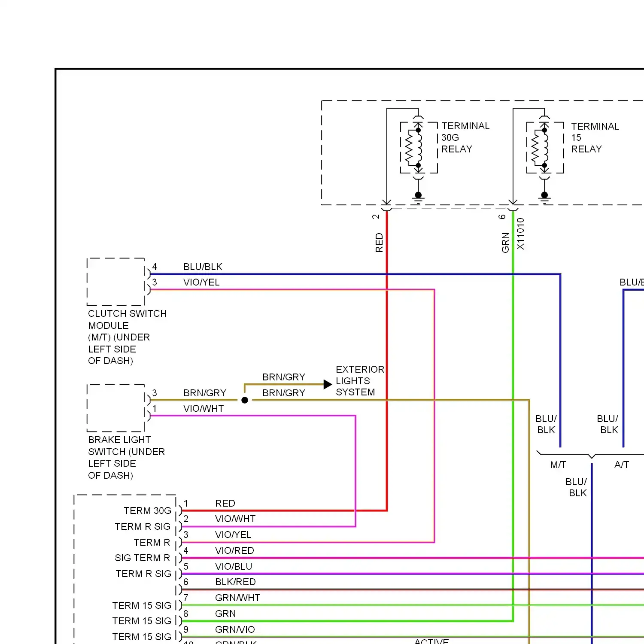
Task: Click the "TERM R SIG" label beside pin 5
Action: [x=143, y=574]
